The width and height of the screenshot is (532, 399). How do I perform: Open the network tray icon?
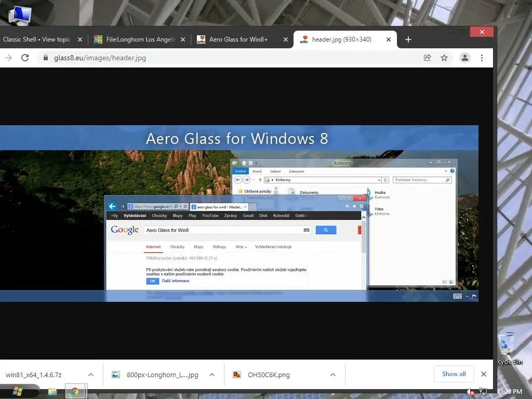(x=483, y=392)
